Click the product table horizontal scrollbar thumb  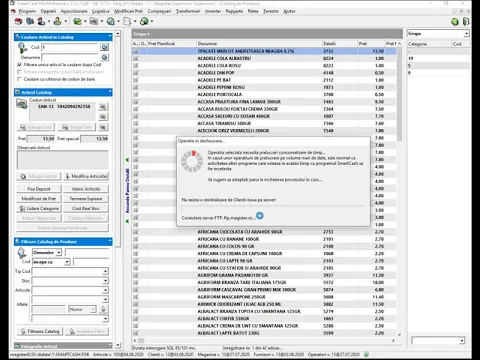click(141, 341)
